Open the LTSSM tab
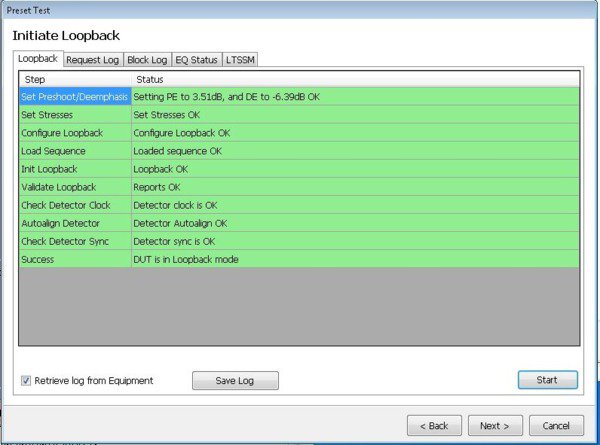 click(x=241, y=60)
